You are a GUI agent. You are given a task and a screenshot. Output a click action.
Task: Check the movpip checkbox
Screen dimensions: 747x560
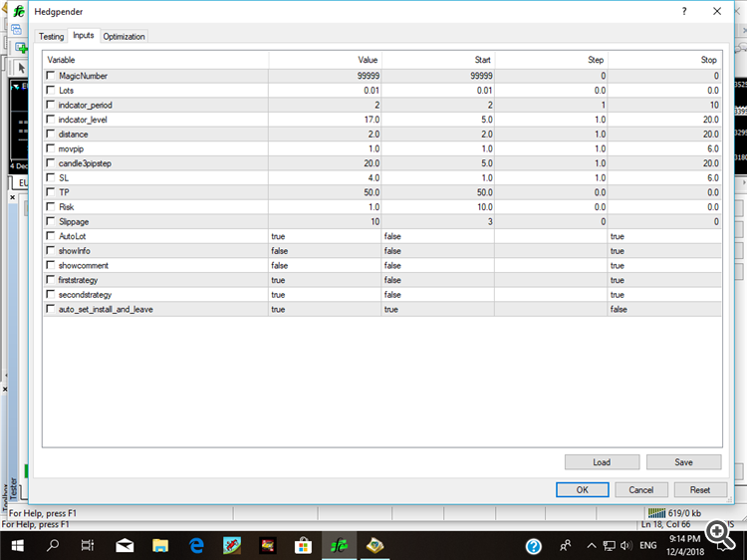51,148
